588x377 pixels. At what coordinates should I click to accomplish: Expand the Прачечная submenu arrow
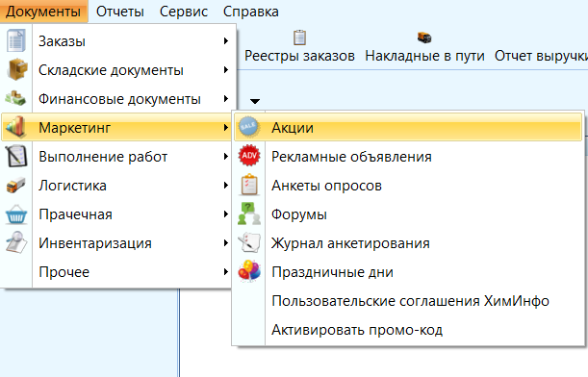(226, 214)
